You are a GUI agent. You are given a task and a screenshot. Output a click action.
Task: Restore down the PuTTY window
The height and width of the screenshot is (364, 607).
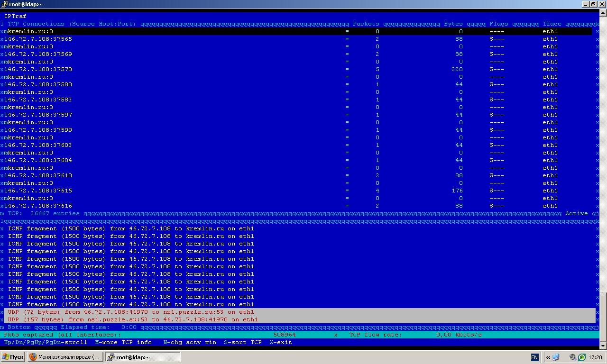pos(594,4)
